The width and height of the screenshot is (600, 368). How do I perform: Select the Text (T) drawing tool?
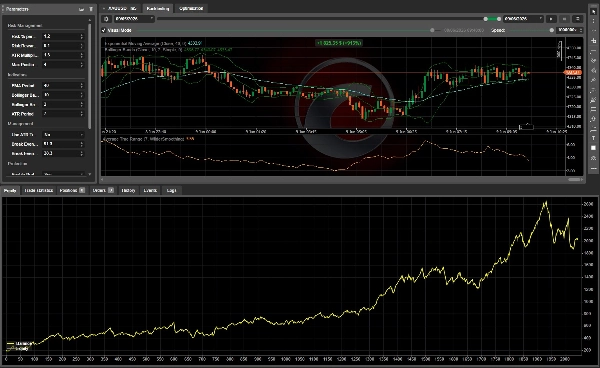pos(593,138)
